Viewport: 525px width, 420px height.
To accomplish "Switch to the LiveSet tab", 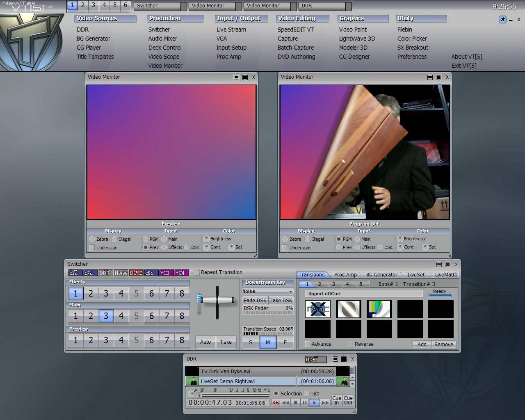I will [416, 275].
